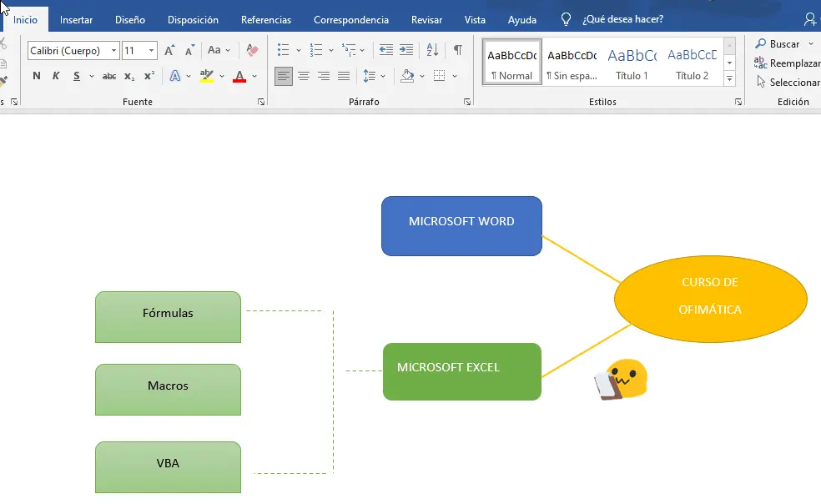Click the emoji reading a book image
821x504 pixels.
[621, 380]
